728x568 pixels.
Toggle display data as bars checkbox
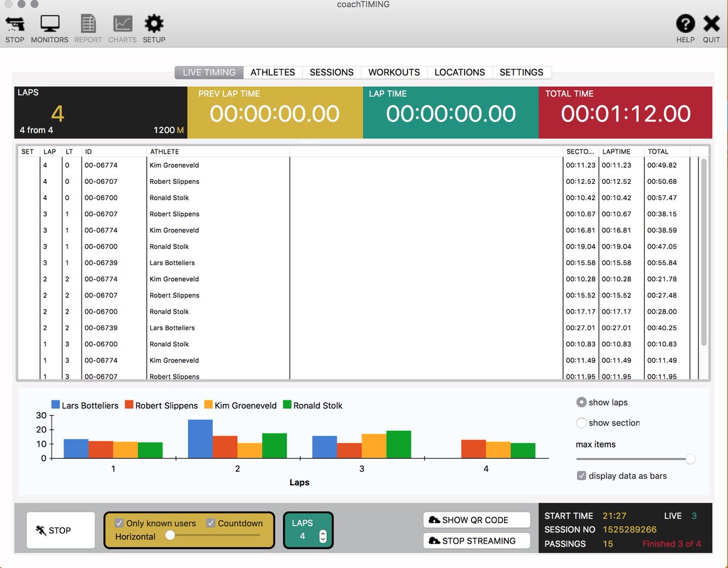tap(581, 476)
